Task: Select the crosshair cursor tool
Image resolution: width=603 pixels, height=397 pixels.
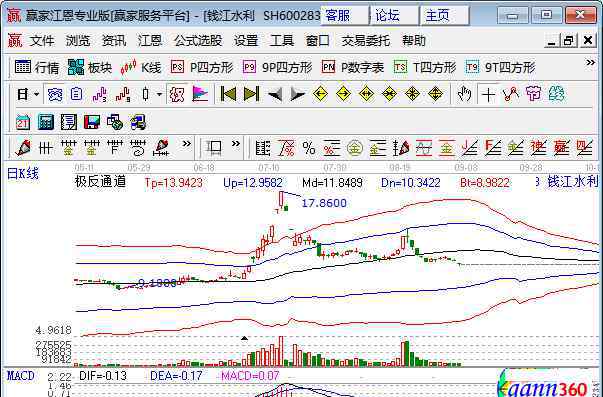Action: (488, 94)
